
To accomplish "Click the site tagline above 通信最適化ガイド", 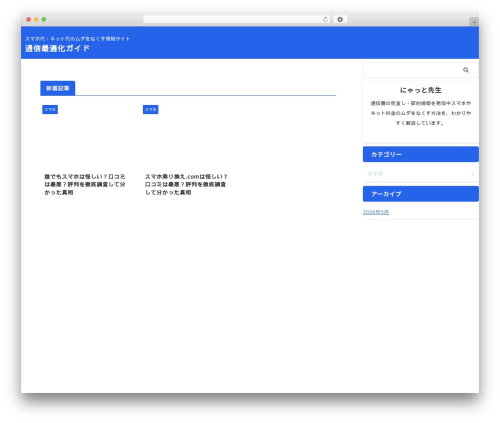I will (x=77, y=39).
